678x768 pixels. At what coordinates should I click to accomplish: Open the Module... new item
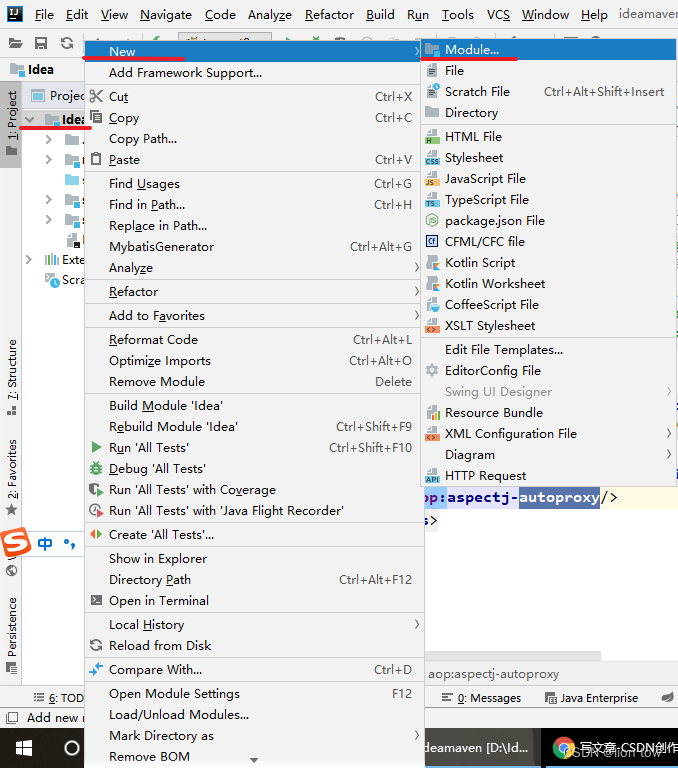tap(548, 49)
